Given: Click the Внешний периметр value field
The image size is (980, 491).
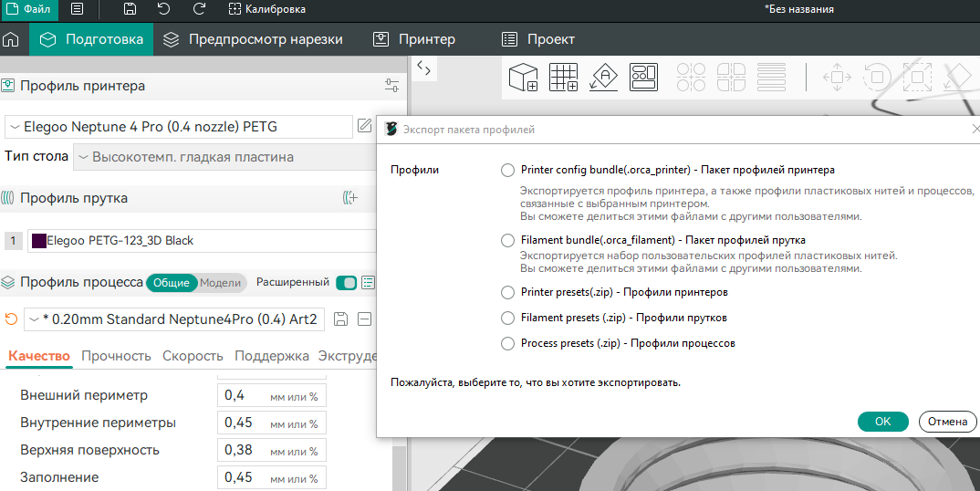Looking at the screenshot, I should [271, 395].
